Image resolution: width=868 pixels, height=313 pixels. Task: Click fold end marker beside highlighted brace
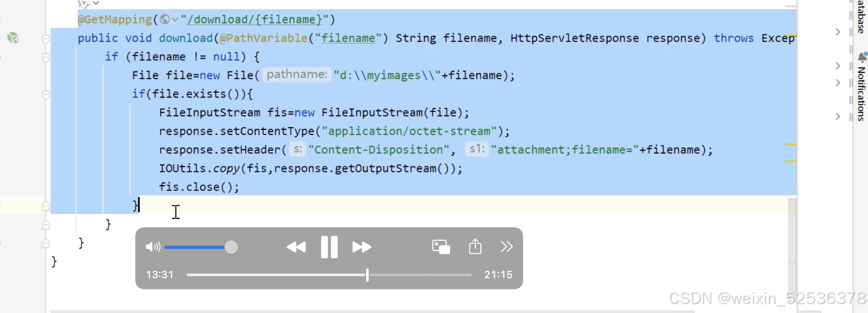(46, 206)
